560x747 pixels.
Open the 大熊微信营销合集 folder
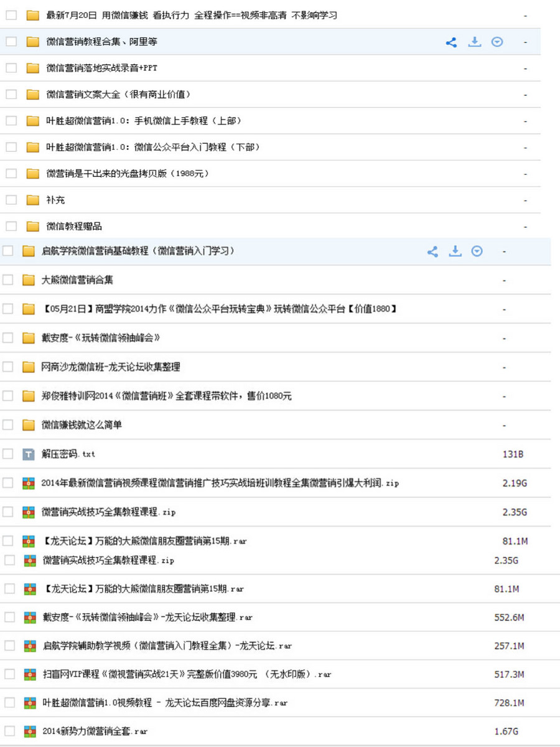pyautogui.click(x=78, y=280)
